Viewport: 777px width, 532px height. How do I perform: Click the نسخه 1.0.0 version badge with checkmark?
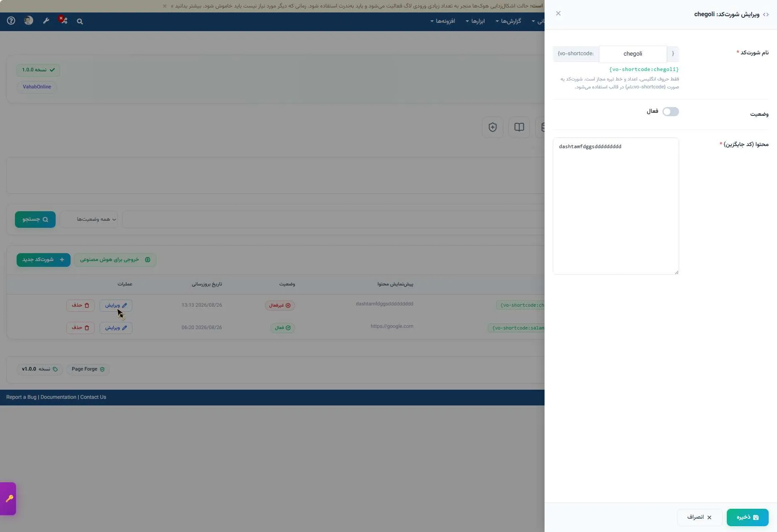click(x=38, y=70)
